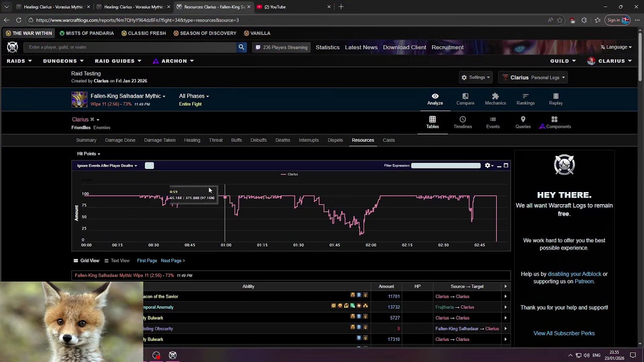
Task: Open the Debuffs tab
Action: coord(259,140)
